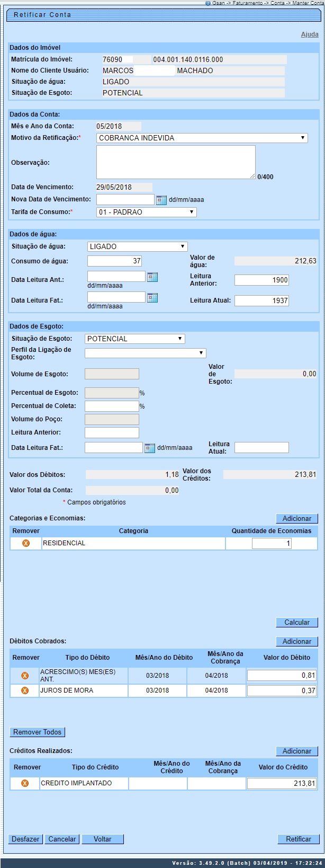Expand Situação de Esgoto dropdown
Viewport: 325px width, 868px height.
coord(134,339)
